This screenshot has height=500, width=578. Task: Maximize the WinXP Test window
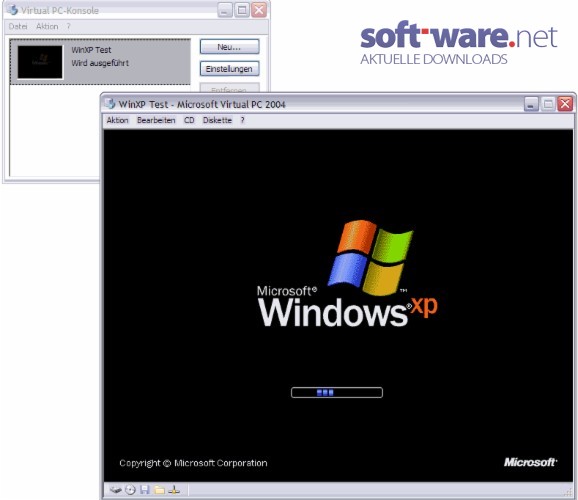click(x=548, y=104)
